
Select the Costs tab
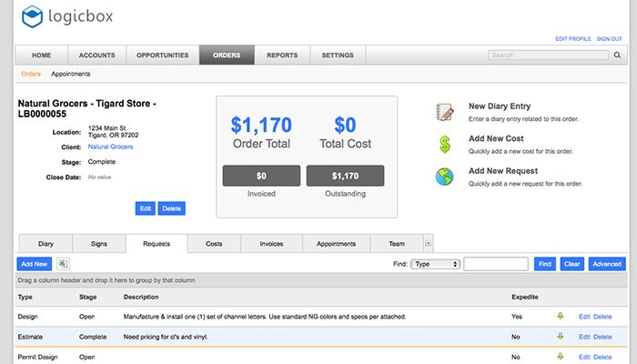point(214,244)
